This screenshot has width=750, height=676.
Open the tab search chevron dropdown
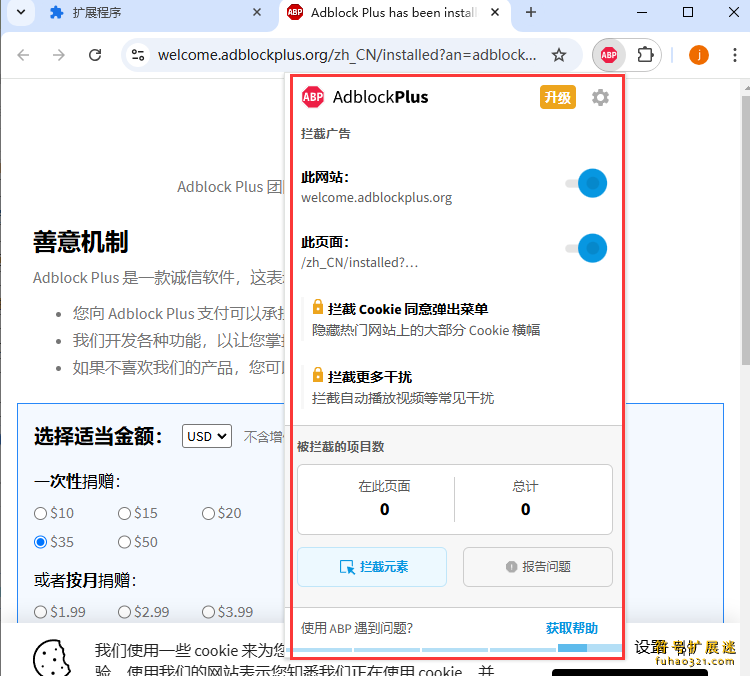tap(21, 12)
